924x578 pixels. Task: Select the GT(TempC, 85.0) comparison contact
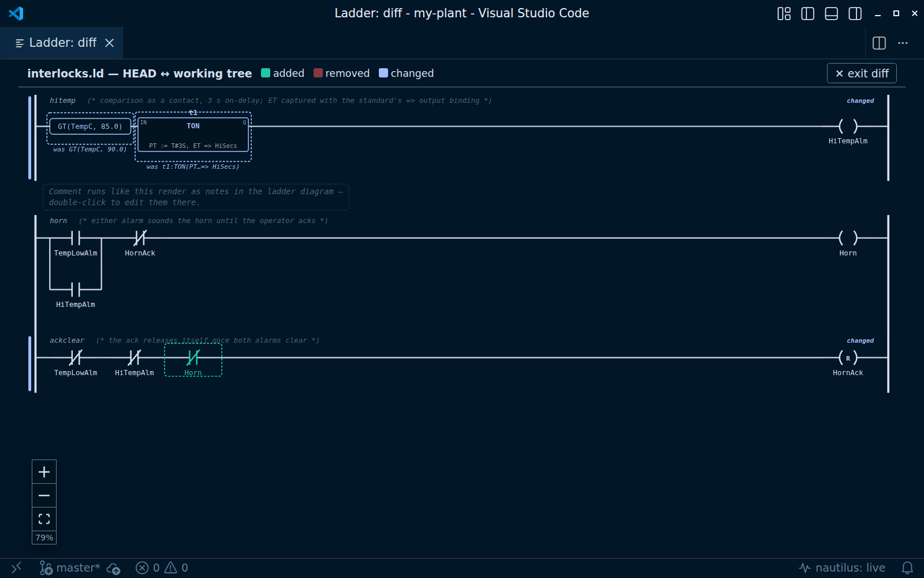pyautogui.click(x=90, y=126)
